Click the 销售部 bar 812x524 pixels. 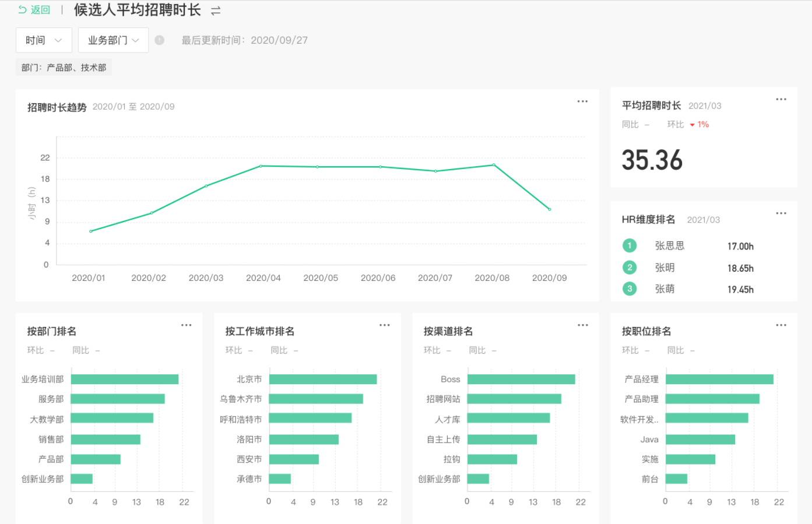point(106,439)
